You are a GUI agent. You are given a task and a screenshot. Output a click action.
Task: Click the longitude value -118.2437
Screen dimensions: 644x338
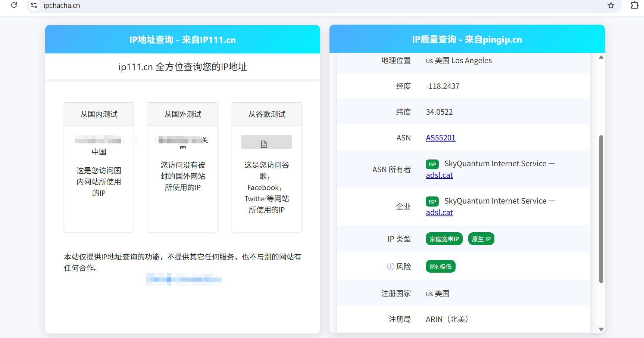click(x=443, y=86)
